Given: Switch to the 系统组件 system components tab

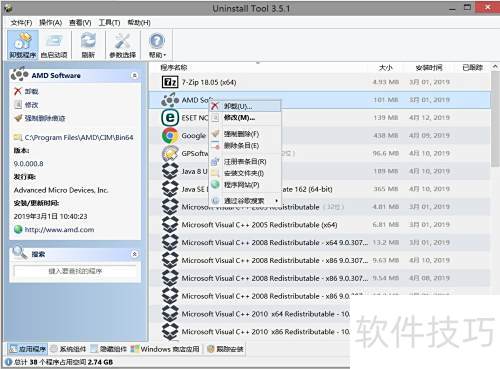Looking at the screenshot, I should (x=68, y=349).
